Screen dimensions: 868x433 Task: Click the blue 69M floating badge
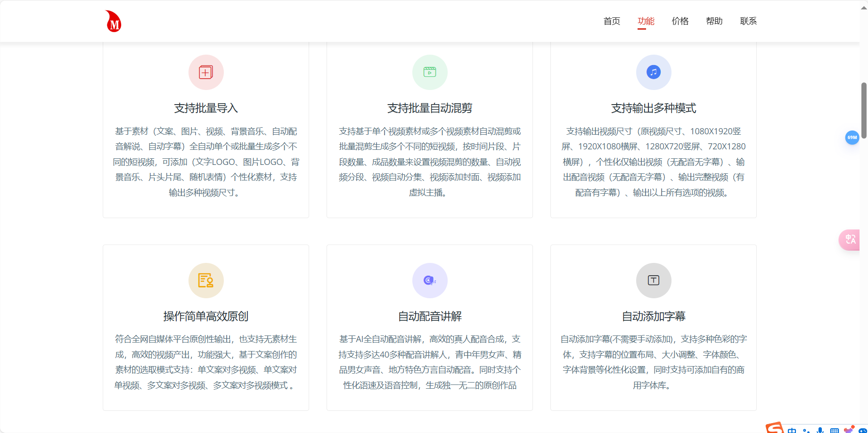[x=852, y=138]
